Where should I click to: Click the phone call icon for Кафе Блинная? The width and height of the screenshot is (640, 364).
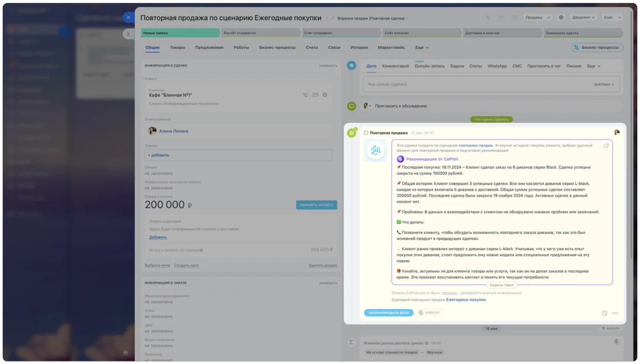click(306, 95)
